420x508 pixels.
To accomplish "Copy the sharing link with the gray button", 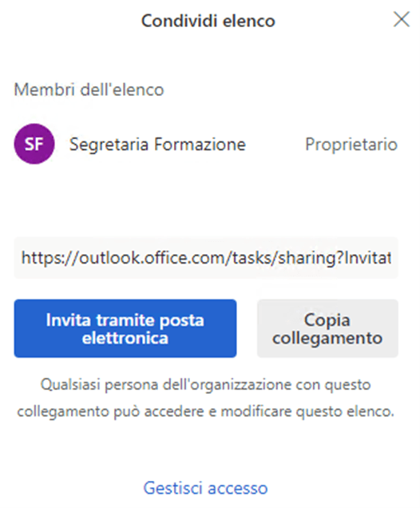I will coord(327,328).
